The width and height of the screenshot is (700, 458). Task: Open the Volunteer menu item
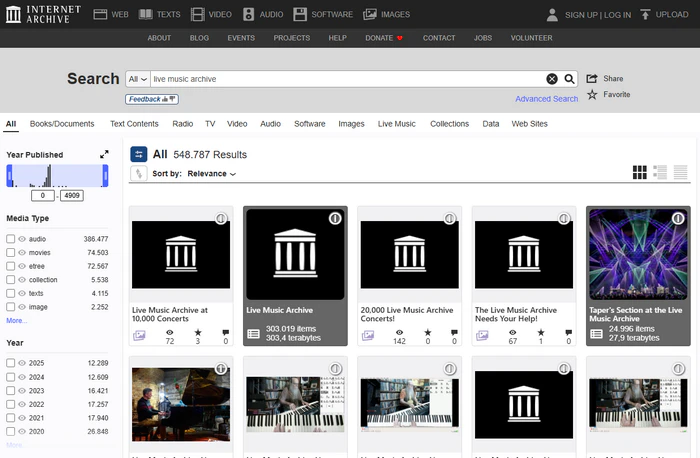[x=531, y=38]
